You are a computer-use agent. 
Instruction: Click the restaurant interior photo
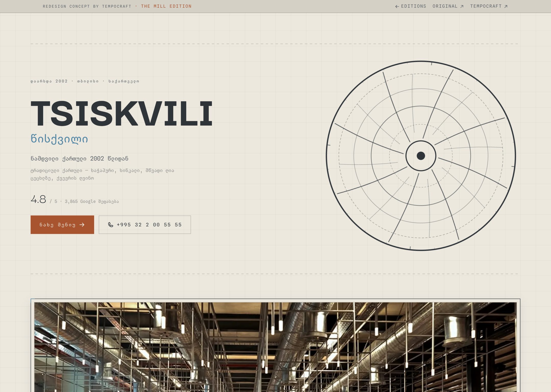point(275,347)
